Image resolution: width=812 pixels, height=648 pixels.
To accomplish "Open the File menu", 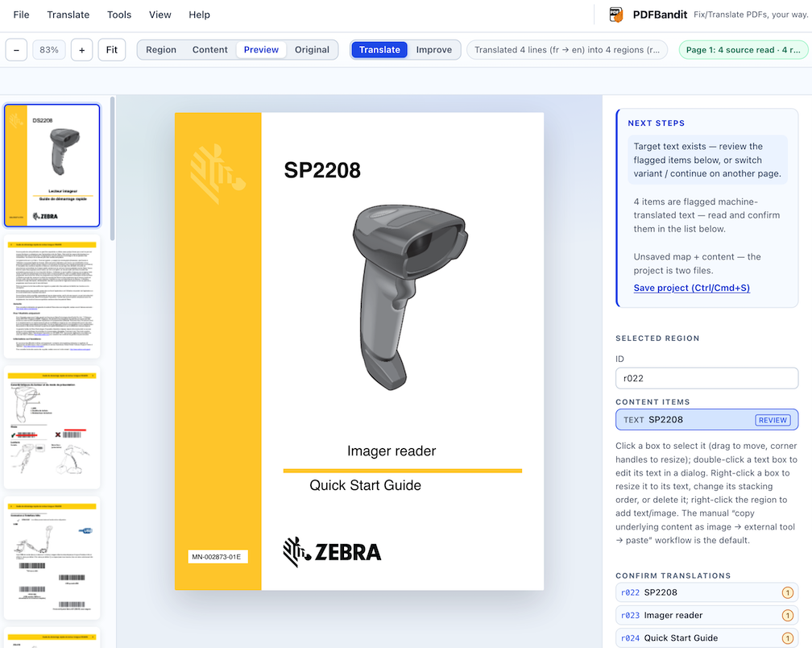I will click(21, 15).
